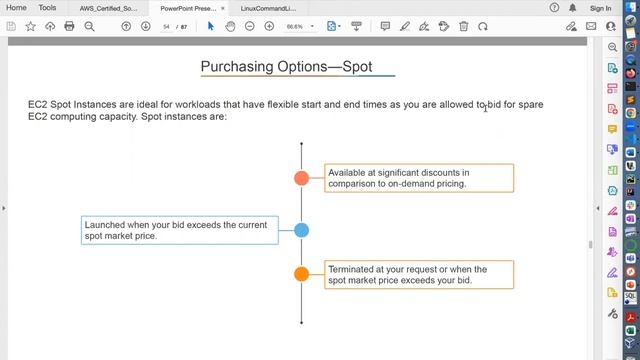Viewport: 640px width, 360px height.
Task: Click the Terminated at your request text box
Action: click(x=419, y=275)
